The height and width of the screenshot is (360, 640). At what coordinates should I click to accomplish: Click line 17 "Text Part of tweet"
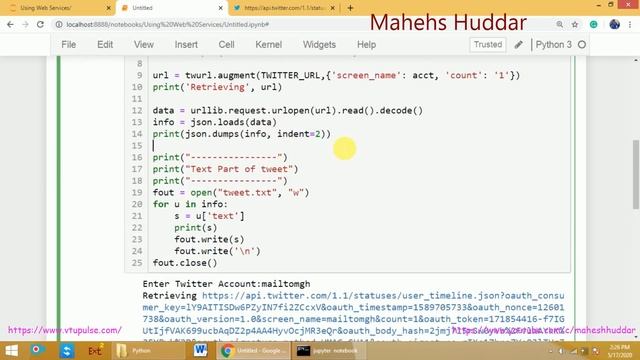pyautogui.click(x=225, y=169)
